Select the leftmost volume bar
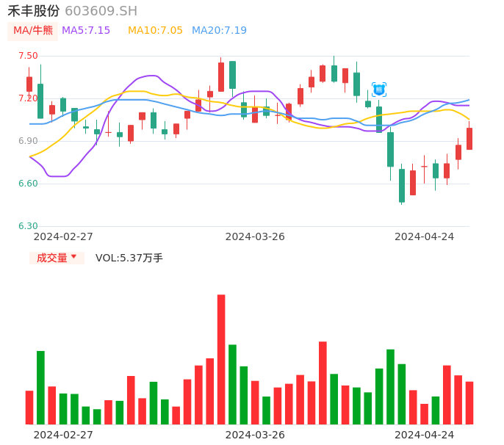 click(29, 408)
